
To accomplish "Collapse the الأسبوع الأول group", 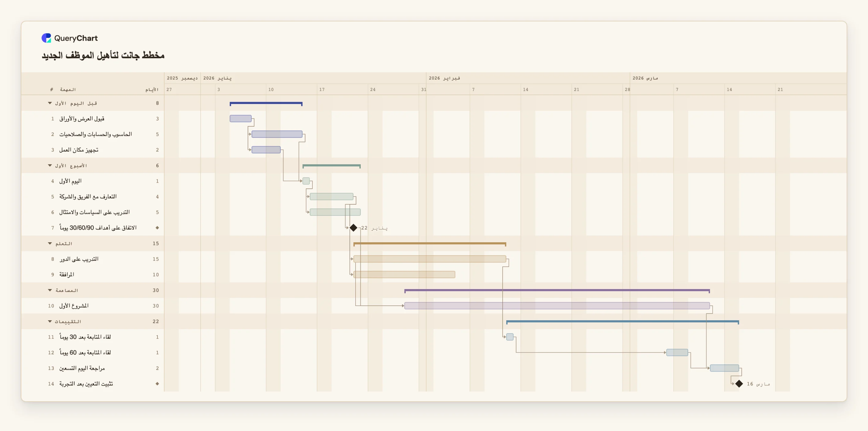I will [50, 165].
